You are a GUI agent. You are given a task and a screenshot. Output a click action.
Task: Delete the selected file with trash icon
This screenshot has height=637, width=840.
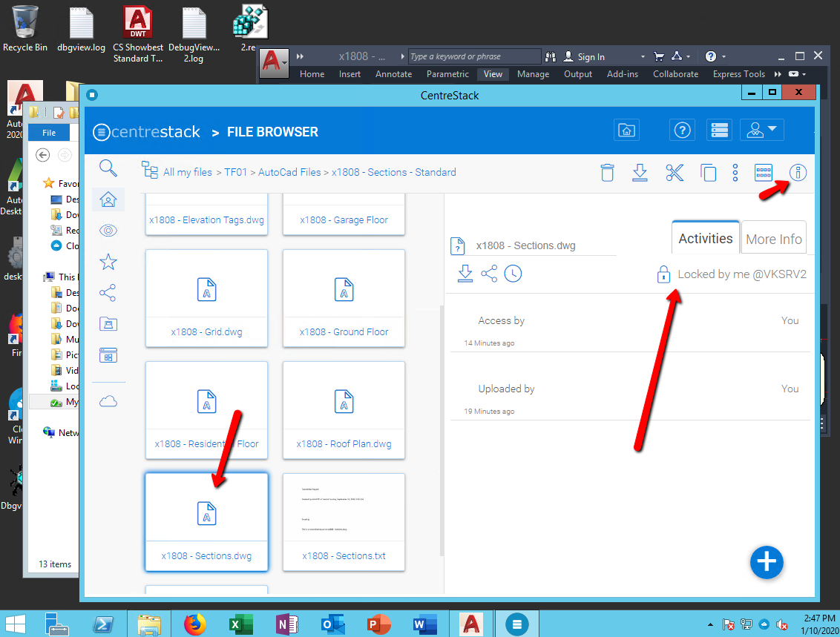pos(607,173)
